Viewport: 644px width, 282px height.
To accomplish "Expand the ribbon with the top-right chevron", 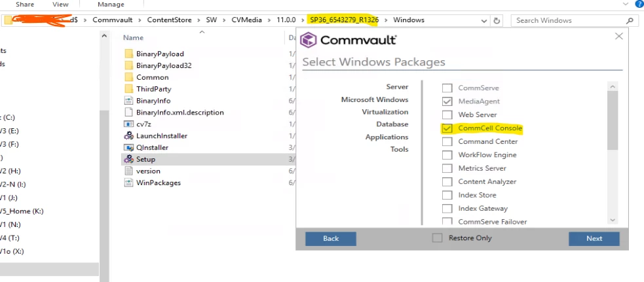I will pyautogui.click(x=626, y=4).
